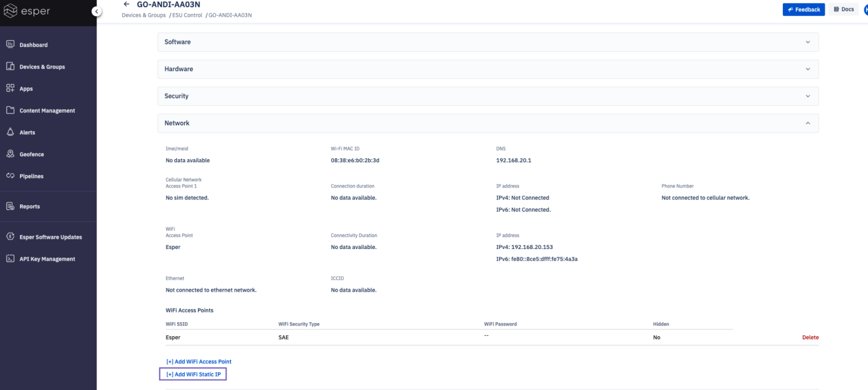Click the WiFi SSID column header
This screenshot has width=868, height=390.
[177, 324]
